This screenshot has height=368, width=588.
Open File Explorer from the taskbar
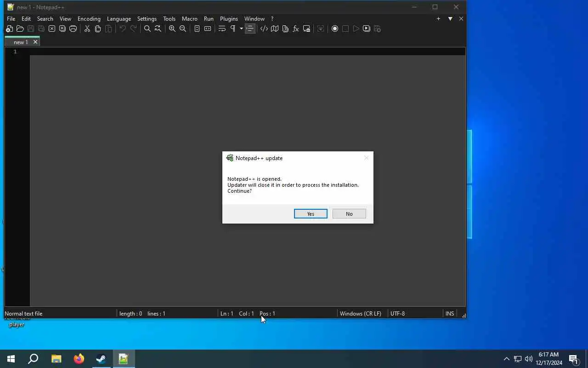pyautogui.click(x=56, y=359)
